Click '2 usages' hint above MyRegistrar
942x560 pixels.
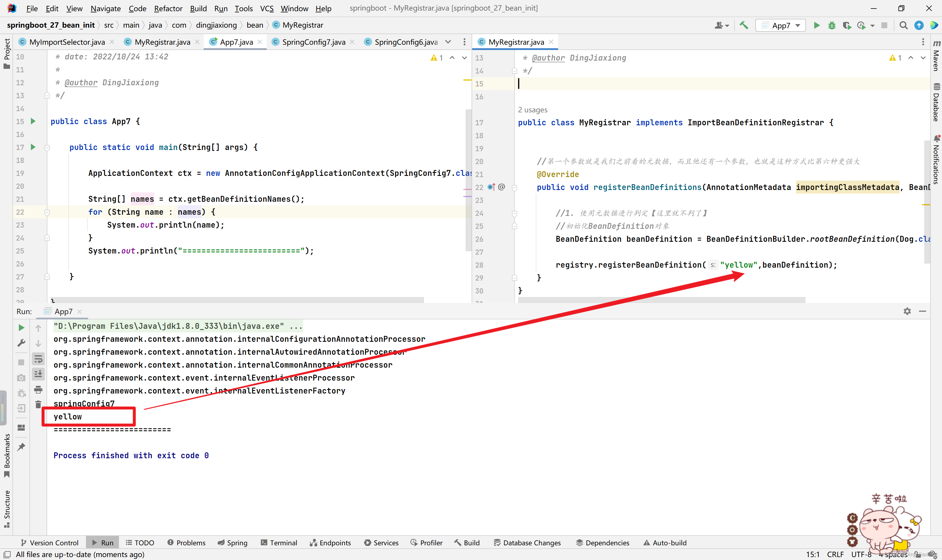533,110
